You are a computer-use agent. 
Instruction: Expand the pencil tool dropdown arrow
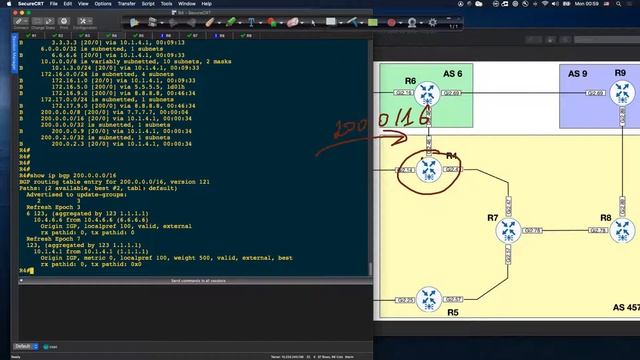pyautogui.click(x=220, y=23)
